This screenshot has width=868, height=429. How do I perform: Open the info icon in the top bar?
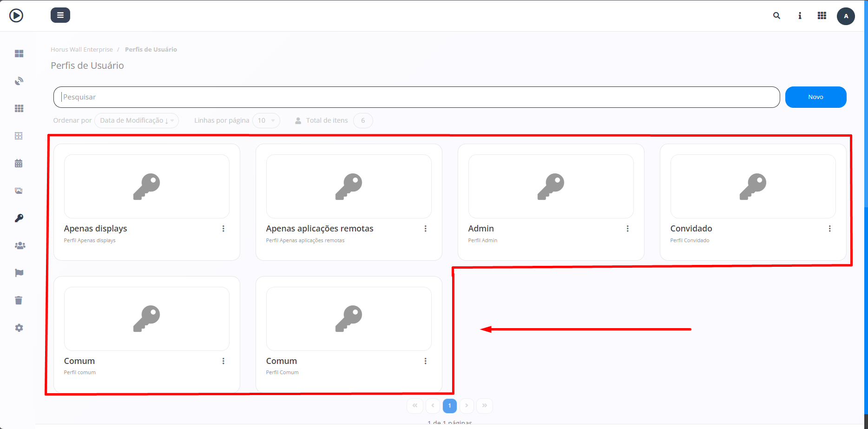[x=800, y=15]
